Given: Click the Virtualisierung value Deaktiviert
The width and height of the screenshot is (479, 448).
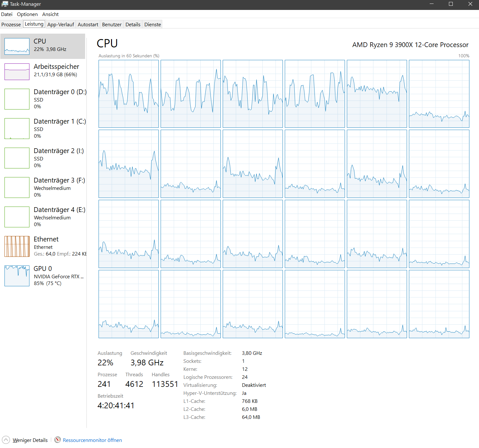Looking at the screenshot, I should (254, 385).
